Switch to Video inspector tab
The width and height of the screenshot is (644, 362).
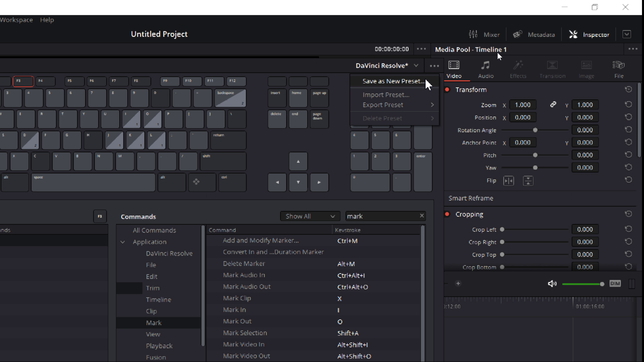pyautogui.click(x=454, y=70)
